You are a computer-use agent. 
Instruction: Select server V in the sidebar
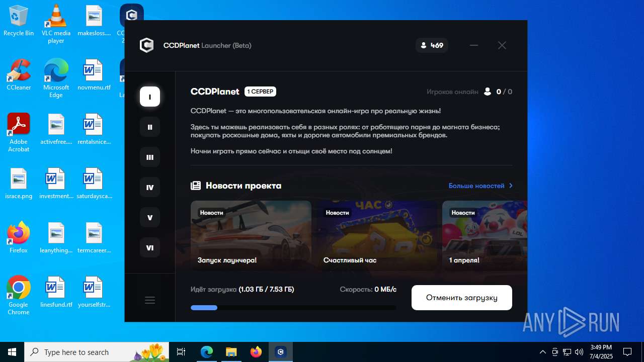(150, 217)
